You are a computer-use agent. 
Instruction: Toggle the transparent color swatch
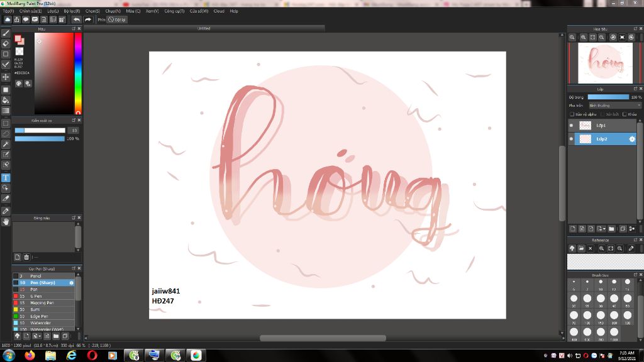(x=19, y=52)
